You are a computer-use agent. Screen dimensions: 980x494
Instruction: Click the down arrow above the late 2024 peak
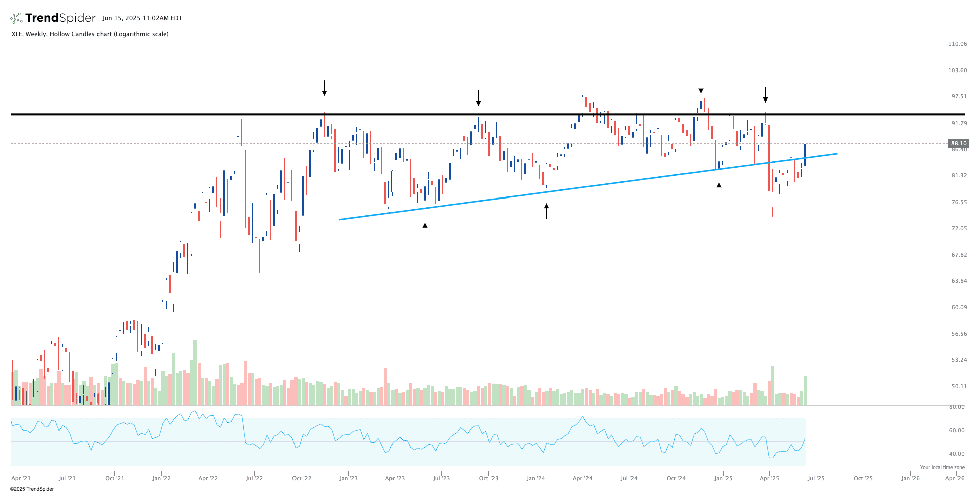click(701, 86)
